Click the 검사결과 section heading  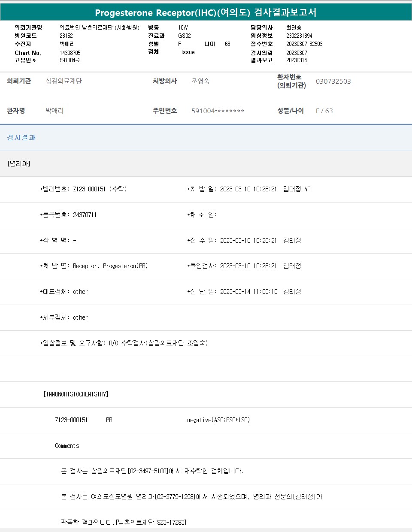pyautogui.click(x=21, y=138)
